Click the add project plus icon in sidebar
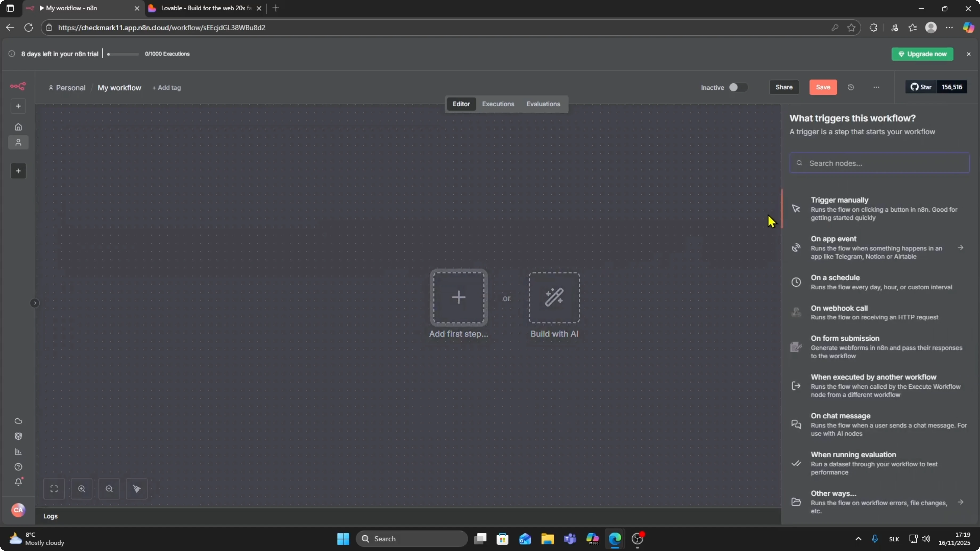 point(18,171)
